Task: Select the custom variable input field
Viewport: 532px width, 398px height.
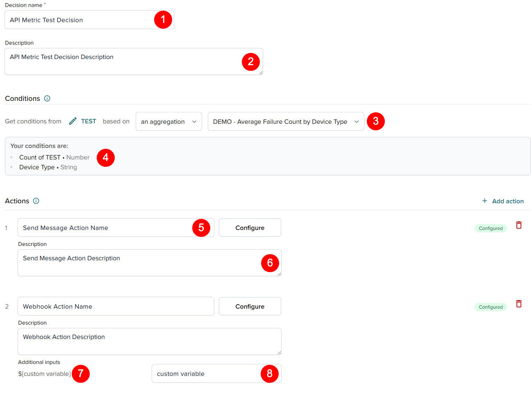Action: click(x=205, y=373)
